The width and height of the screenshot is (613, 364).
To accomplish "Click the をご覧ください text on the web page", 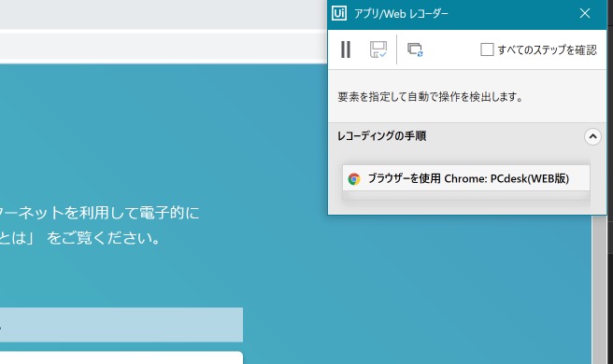I will pyautogui.click(x=103, y=237).
